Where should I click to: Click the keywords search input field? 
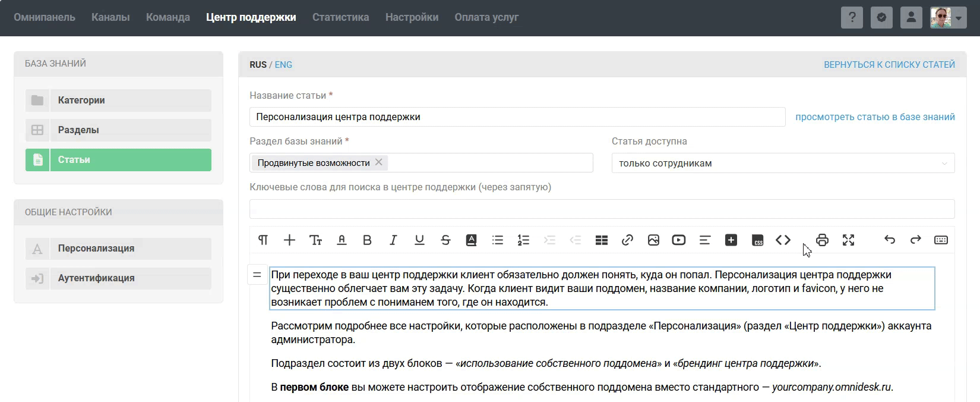(602, 209)
